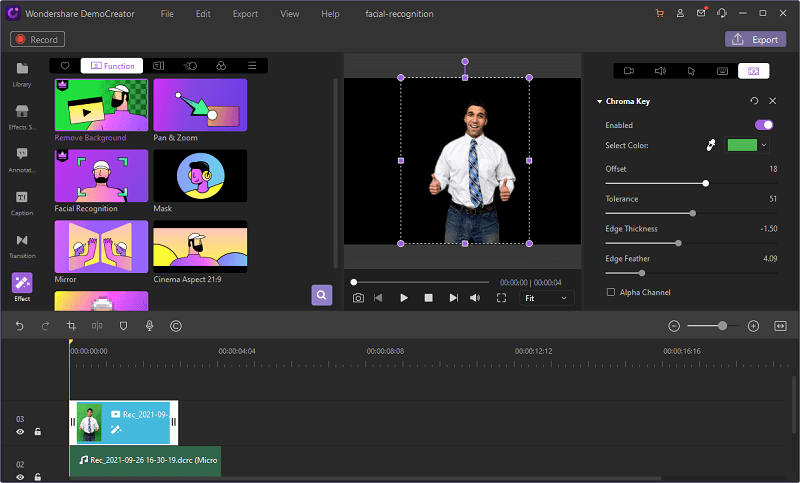Click the purple Export button
Screen dimensions: 800x483
coord(755,40)
